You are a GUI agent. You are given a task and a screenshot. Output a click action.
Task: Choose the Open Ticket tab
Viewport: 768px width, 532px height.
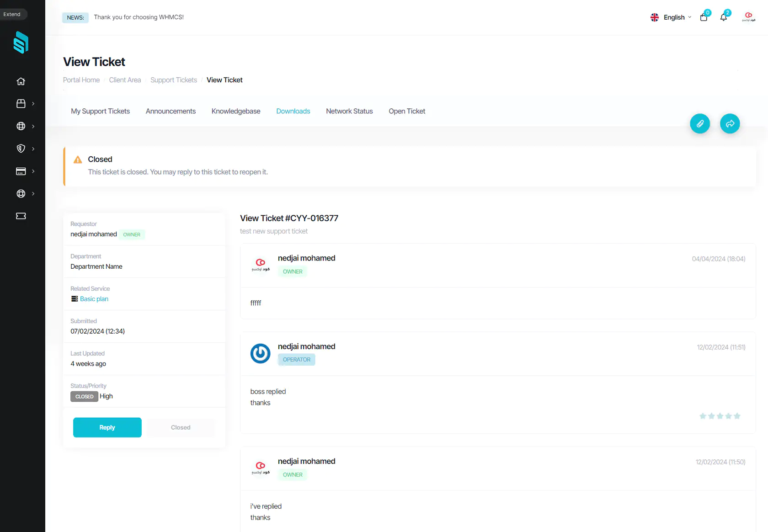point(407,111)
